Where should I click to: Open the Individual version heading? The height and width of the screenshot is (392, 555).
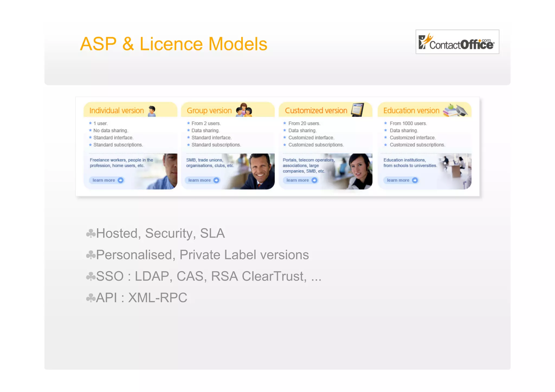[117, 111]
